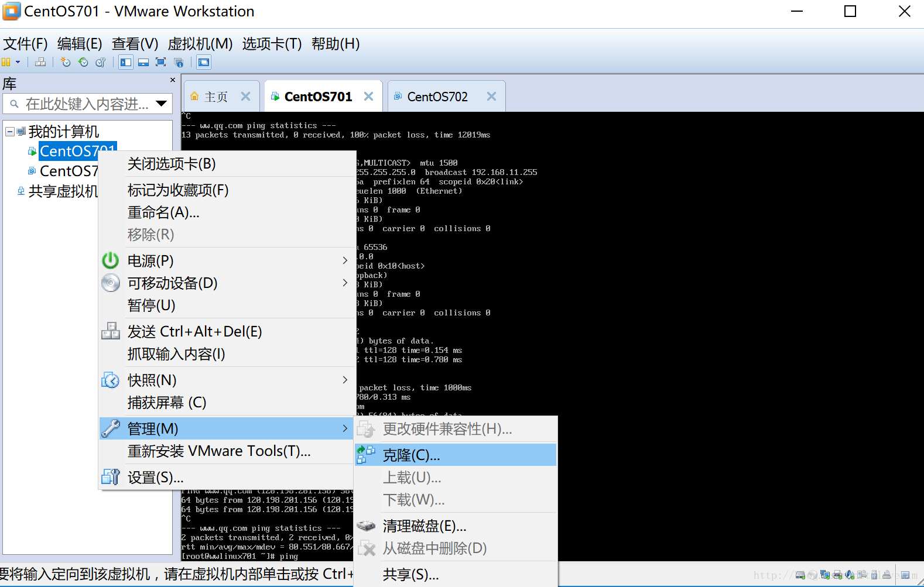The height and width of the screenshot is (587, 924).
Task: Click 更改硬件兼容性(H)... submenu entry
Action: [x=456, y=429]
